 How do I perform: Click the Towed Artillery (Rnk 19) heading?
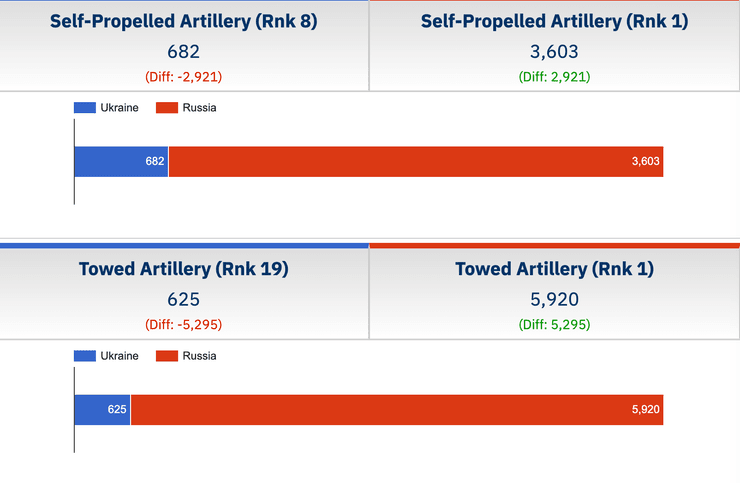(184, 268)
